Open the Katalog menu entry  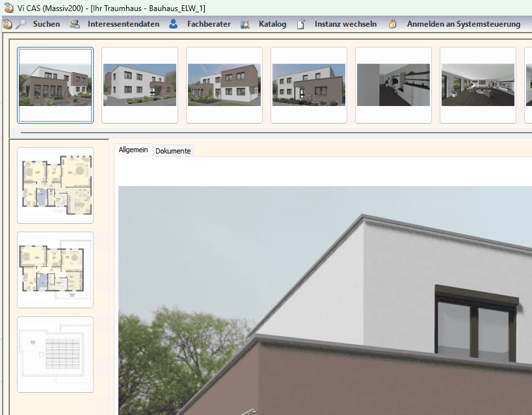point(272,24)
